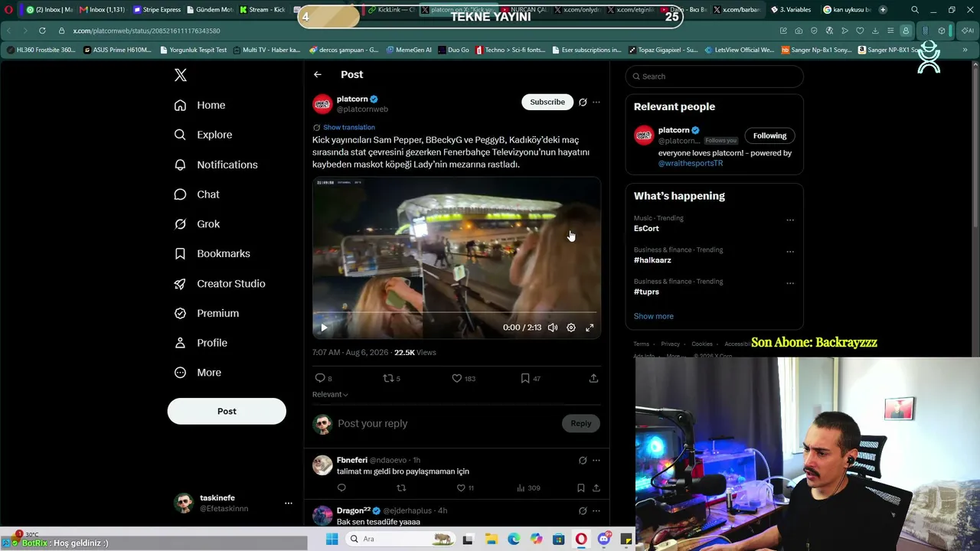Open Grok in the sidebar

[x=197, y=224]
